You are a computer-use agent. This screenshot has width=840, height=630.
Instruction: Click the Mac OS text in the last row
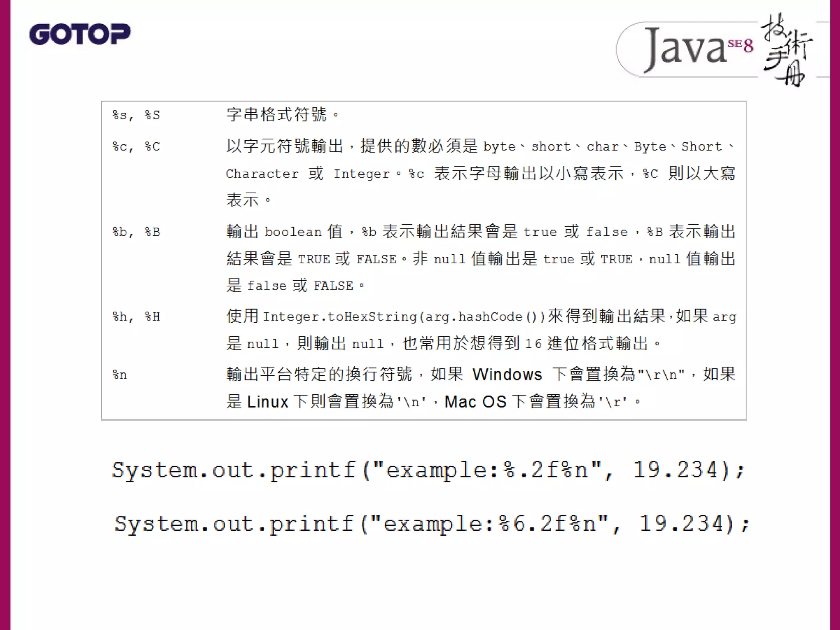click(475, 402)
